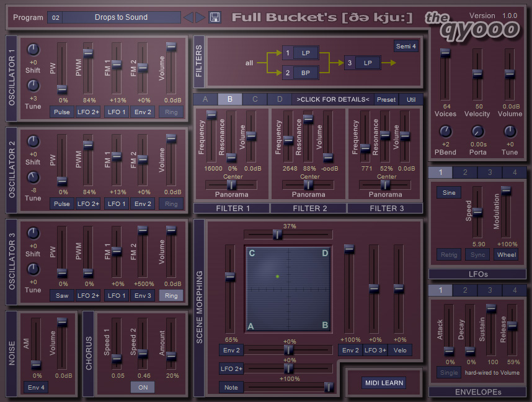Switch to Envelope 2 tab
The width and height of the screenshot is (532, 402).
tap(465, 290)
